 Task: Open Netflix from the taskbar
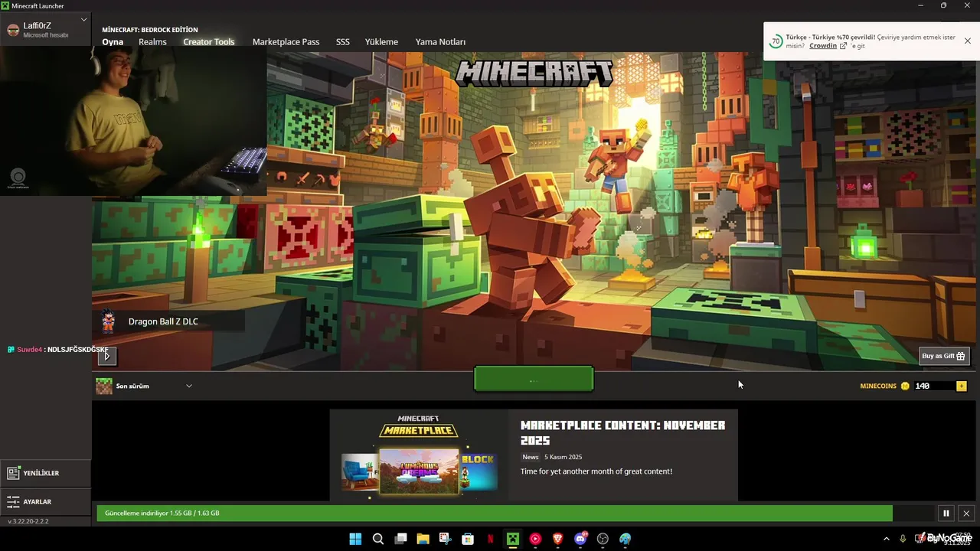pos(490,539)
